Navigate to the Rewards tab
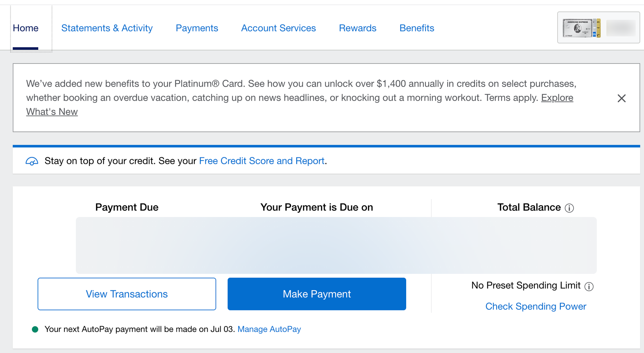 coord(358,28)
